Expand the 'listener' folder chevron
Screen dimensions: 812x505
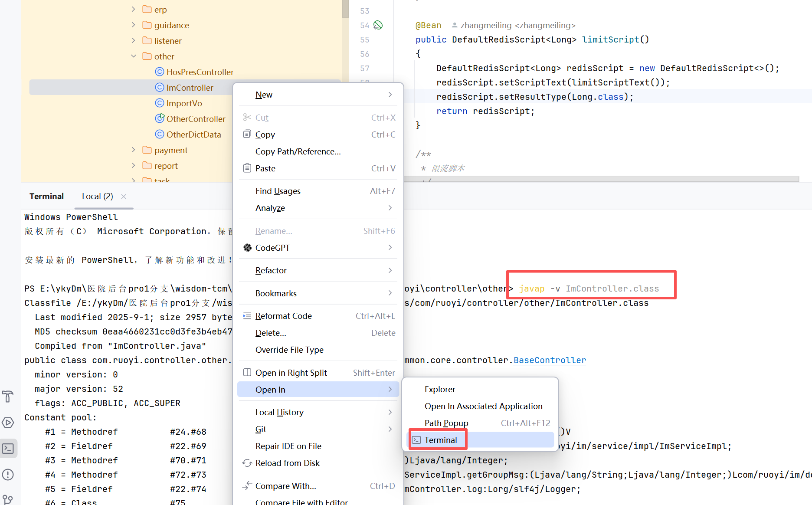[134, 41]
